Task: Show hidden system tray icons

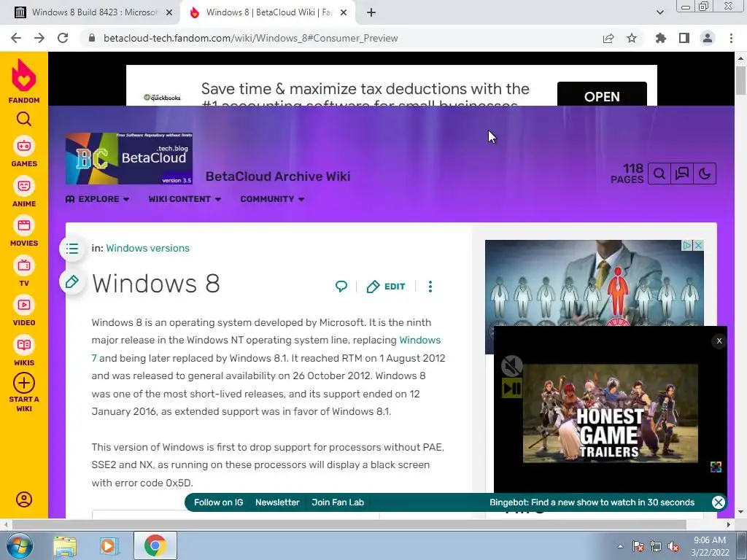Action: [x=620, y=546]
